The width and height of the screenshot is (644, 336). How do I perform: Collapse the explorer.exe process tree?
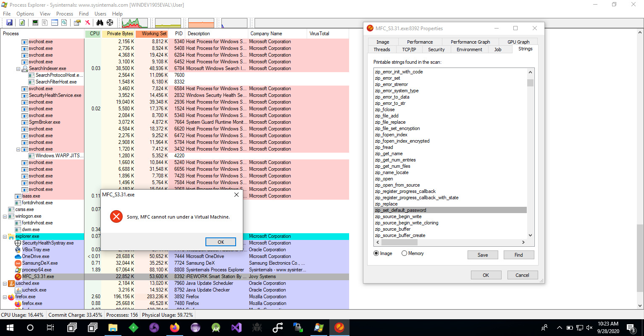pyautogui.click(x=5, y=237)
